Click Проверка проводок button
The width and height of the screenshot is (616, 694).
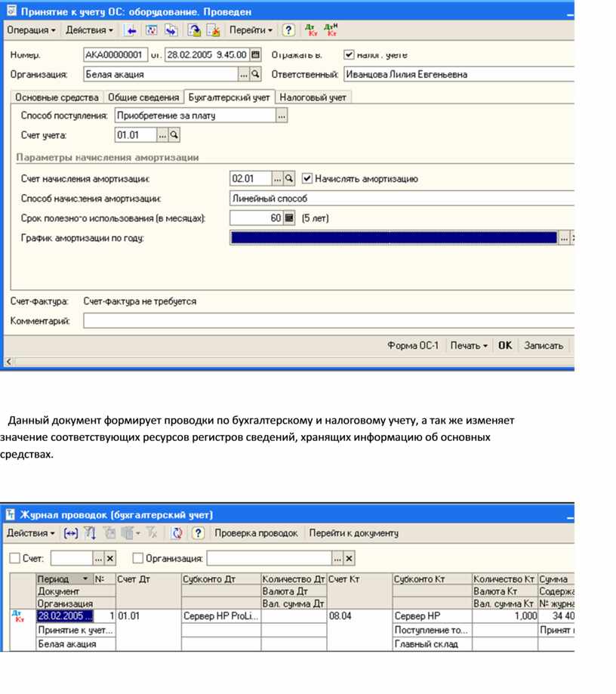[x=256, y=533]
